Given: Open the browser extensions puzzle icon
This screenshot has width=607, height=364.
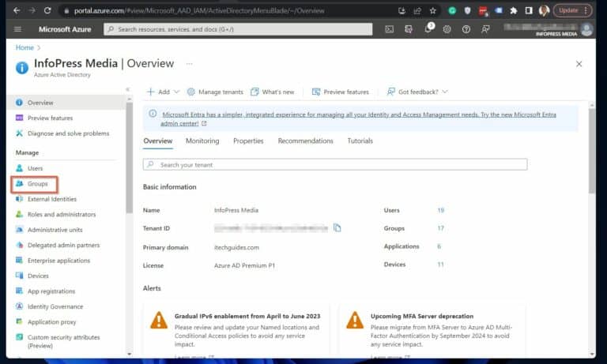Looking at the screenshot, I should 513,11.
